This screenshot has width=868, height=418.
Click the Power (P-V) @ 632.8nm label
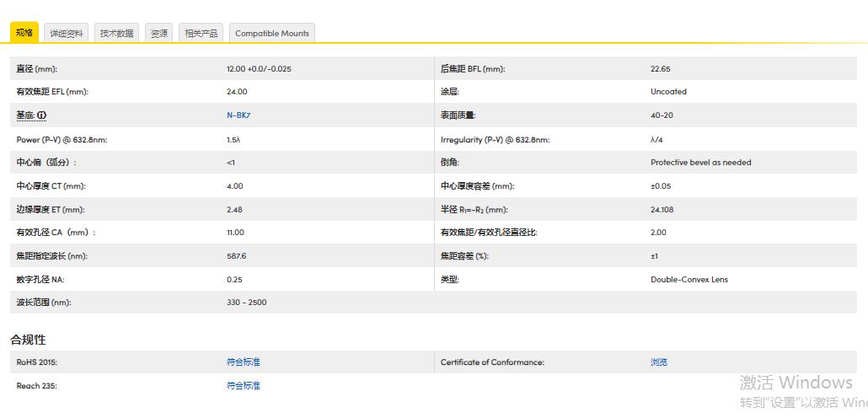pos(62,140)
